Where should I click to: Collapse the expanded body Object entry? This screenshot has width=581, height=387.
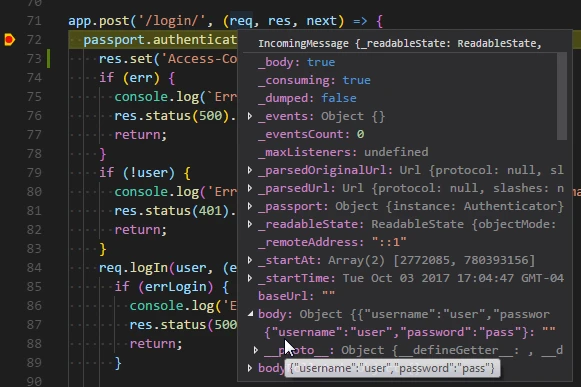250,314
